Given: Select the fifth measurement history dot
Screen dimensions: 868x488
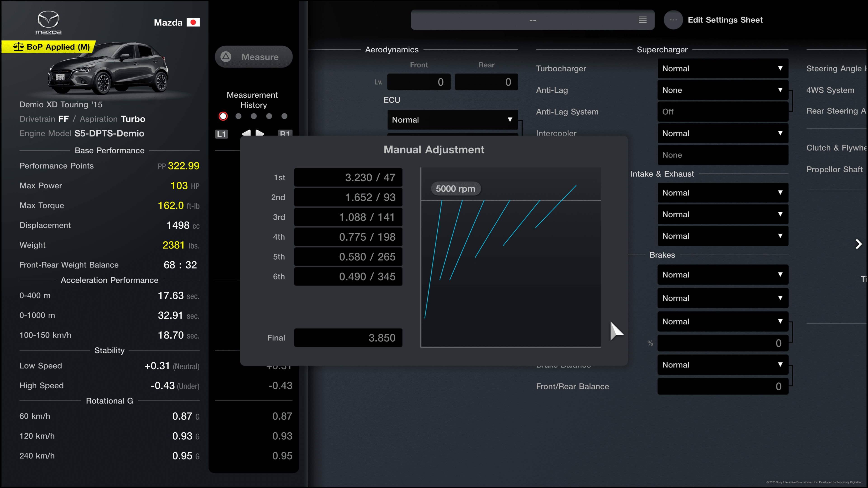Looking at the screenshot, I should point(284,116).
